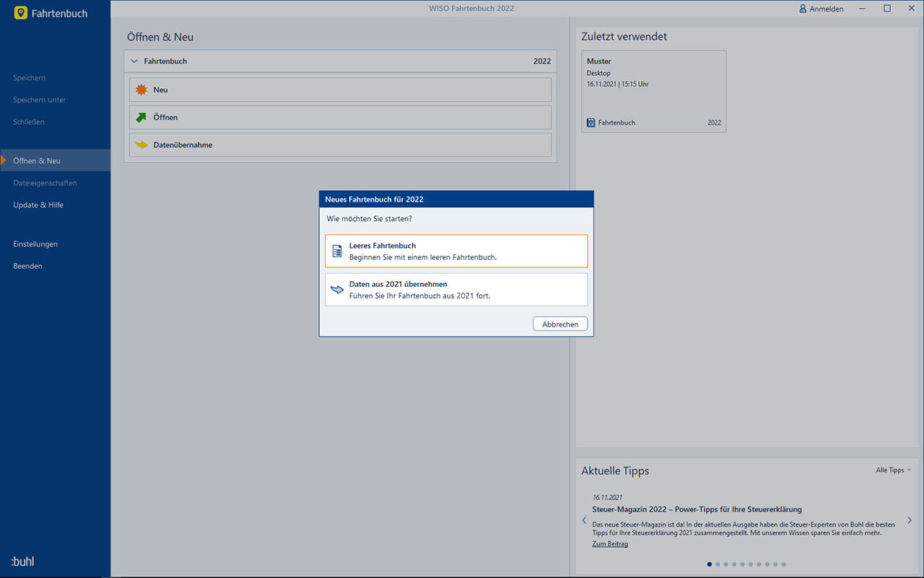Click the 'Zuletzt verwendet' heading
This screenshot has width=924, height=578.
pyautogui.click(x=624, y=36)
